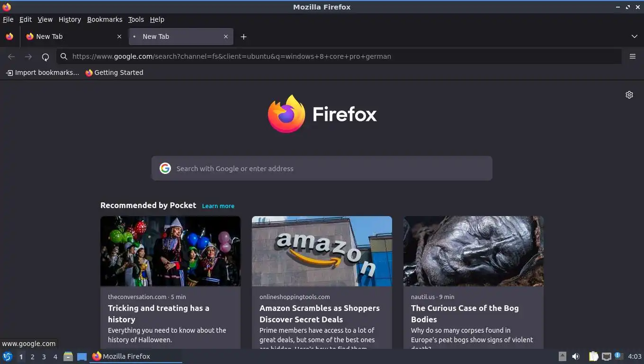
Task: Open the hamburger application menu
Action: tap(632, 56)
